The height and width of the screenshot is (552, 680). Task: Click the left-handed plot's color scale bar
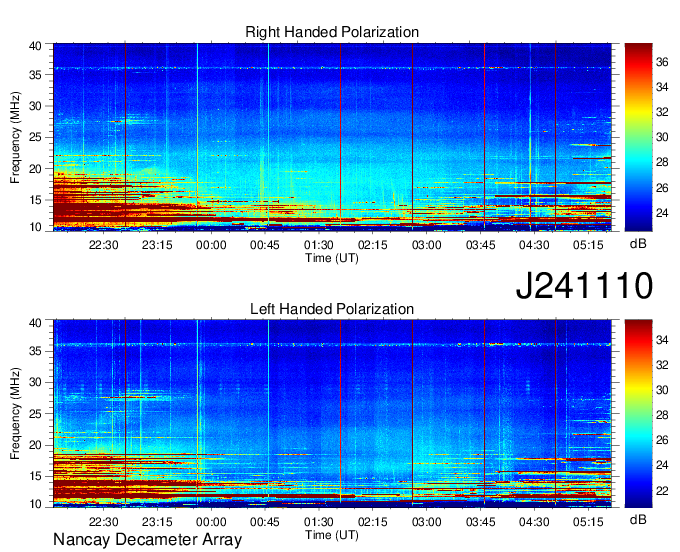pos(638,413)
